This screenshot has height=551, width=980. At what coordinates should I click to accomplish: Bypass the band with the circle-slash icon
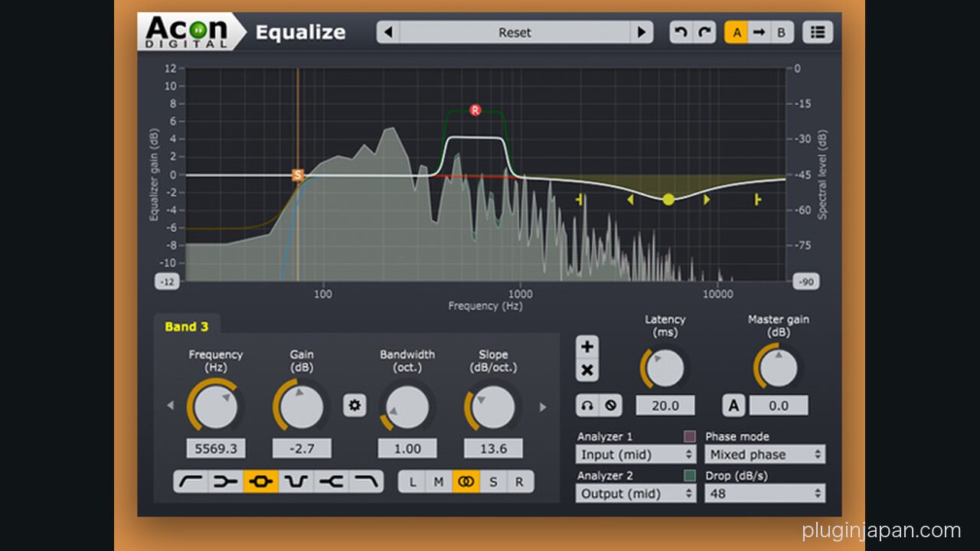tap(610, 405)
